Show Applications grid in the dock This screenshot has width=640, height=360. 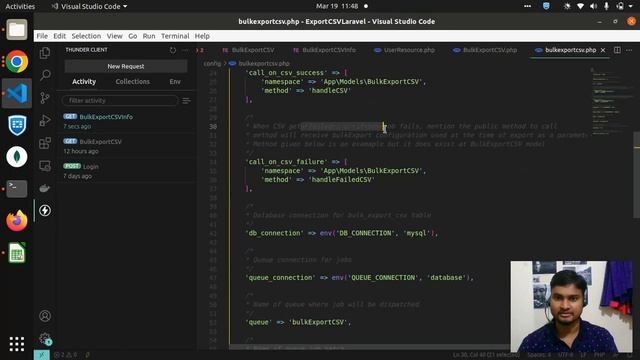[x=17, y=344]
